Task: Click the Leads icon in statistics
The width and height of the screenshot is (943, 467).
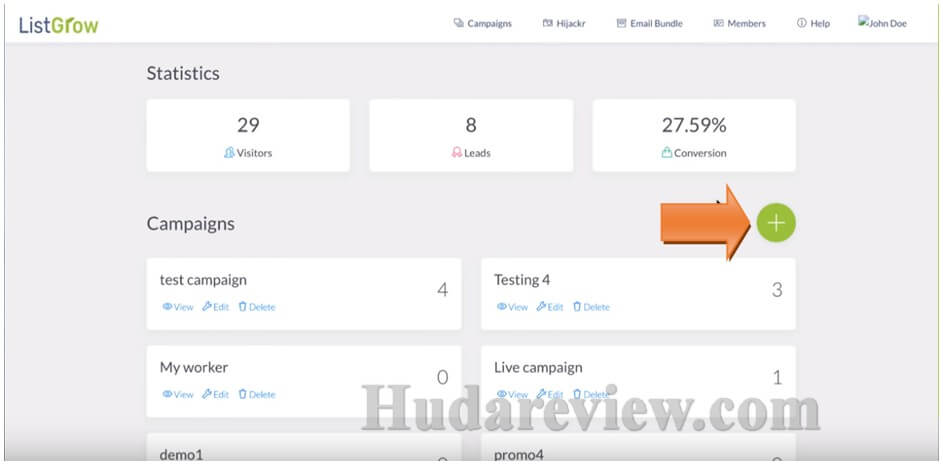Action: click(x=456, y=153)
